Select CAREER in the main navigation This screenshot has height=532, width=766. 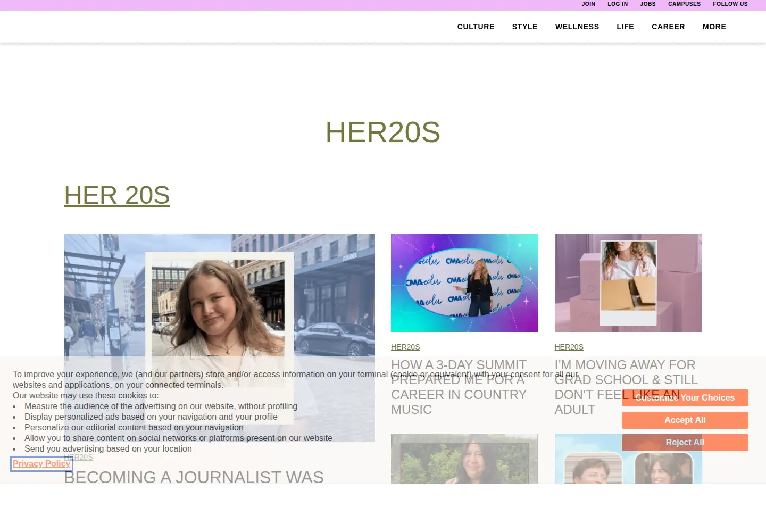pos(668,27)
